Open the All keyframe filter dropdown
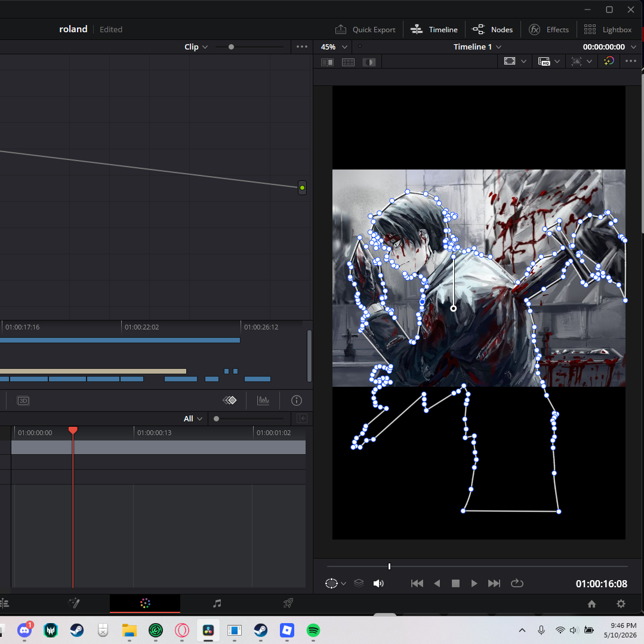The width and height of the screenshot is (644, 644). coord(193,418)
